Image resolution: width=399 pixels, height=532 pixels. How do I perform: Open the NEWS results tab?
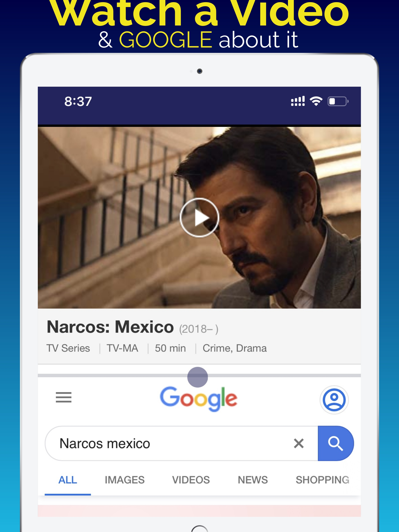coord(253,480)
